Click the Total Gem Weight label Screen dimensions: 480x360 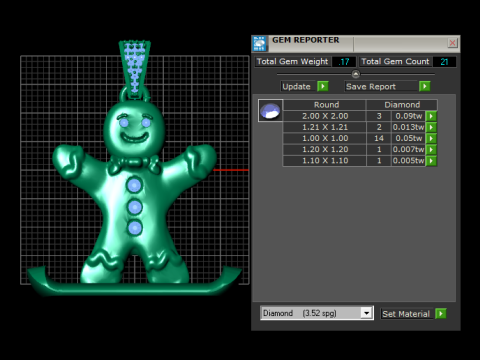pyautogui.click(x=292, y=62)
